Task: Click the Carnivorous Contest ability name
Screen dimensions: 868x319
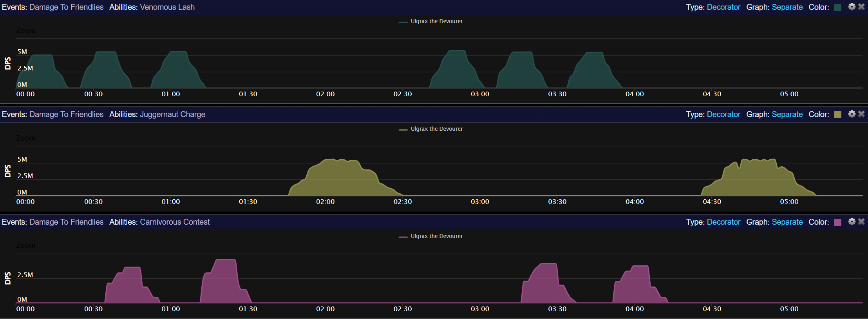Action: 175,222
